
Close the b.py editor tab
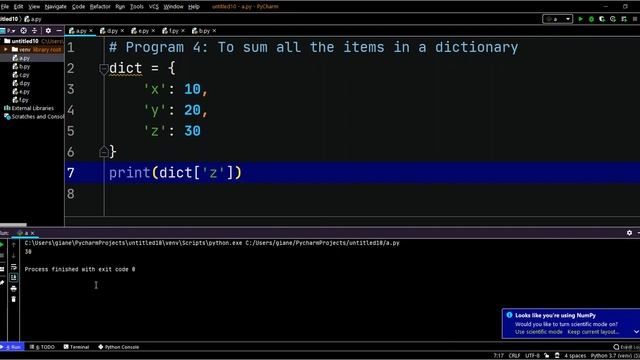coord(214,31)
